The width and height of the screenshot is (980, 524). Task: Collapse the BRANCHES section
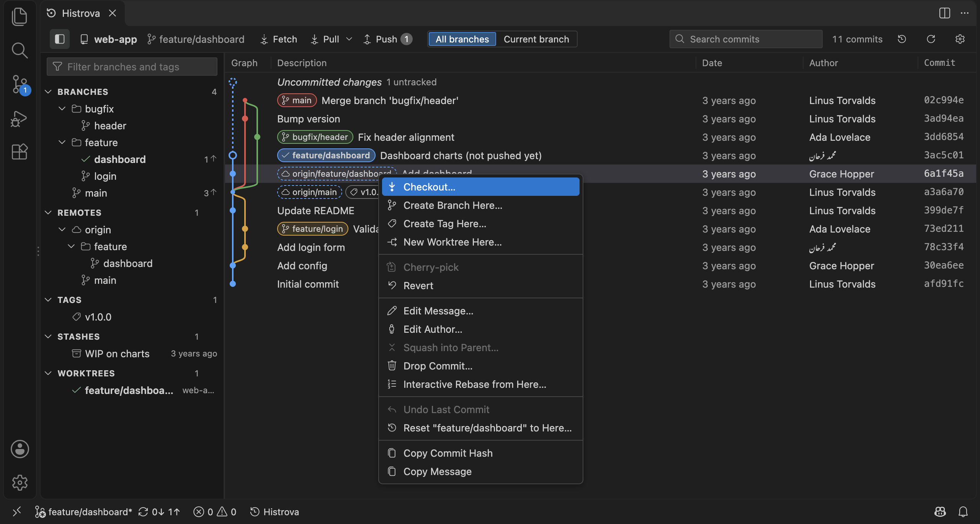(132, 92)
